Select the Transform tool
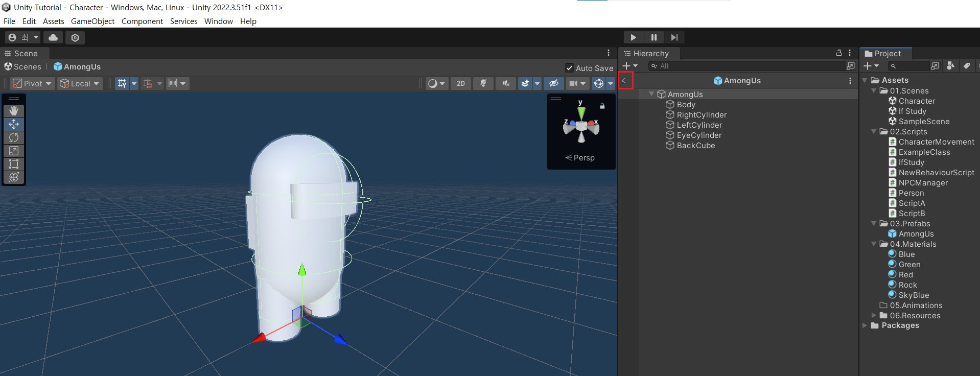 [x=14, y=177]
